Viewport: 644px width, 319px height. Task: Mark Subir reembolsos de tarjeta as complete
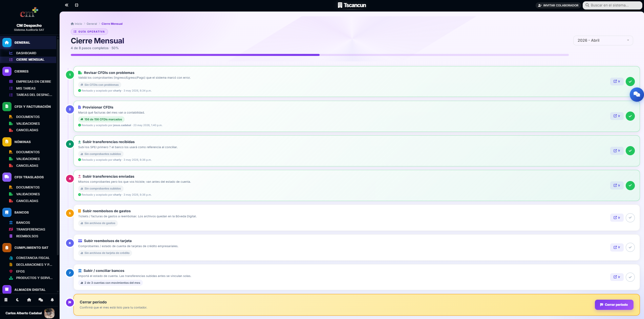coord(630,247)
